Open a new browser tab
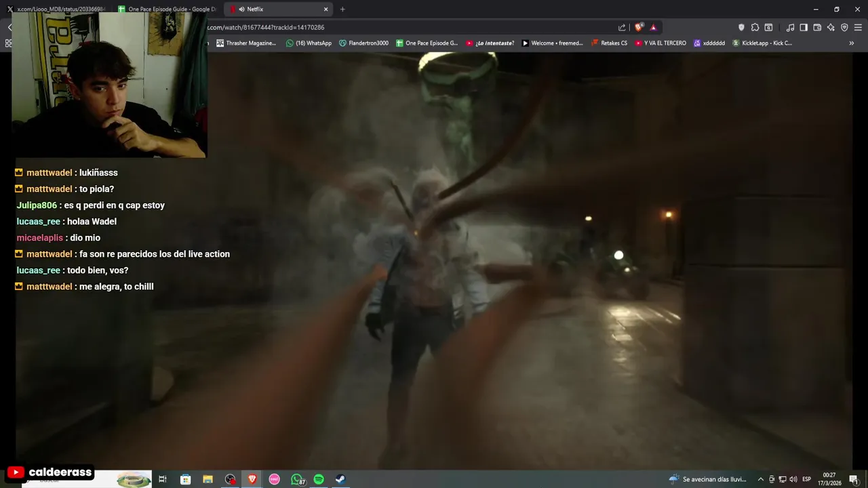 [342, 9]
